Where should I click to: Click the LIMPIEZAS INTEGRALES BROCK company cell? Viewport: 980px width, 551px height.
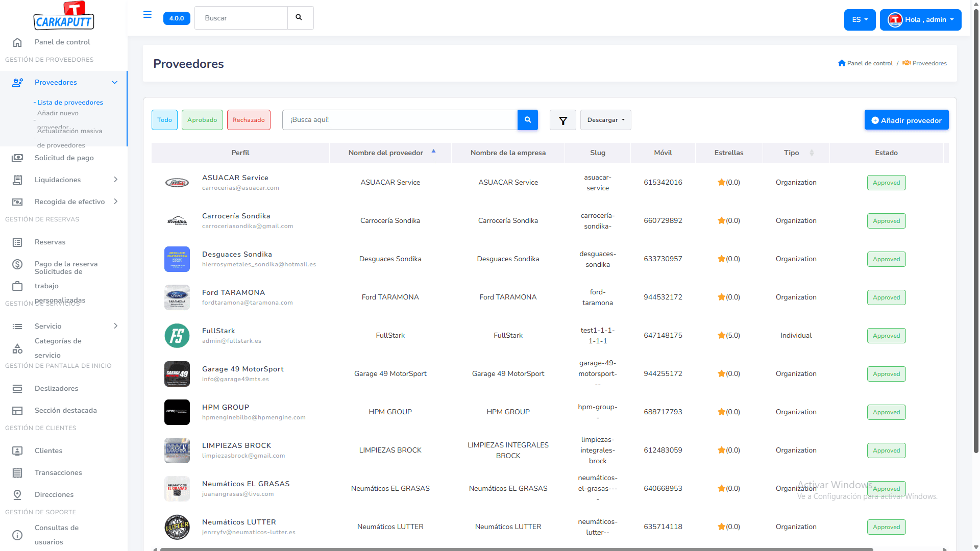click(x=508, y=450)
